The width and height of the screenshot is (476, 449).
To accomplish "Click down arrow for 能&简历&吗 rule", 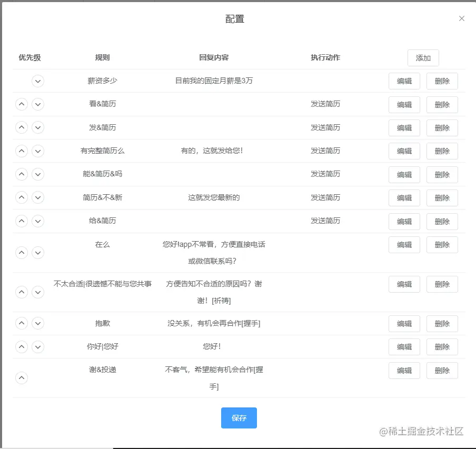I will pyautogui.click(x=38, y=174).
